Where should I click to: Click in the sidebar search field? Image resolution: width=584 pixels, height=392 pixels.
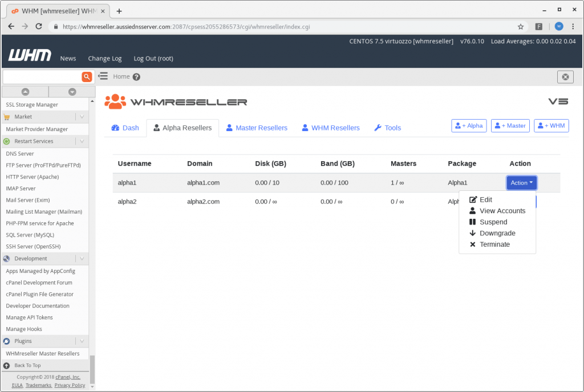pos(42,76)
